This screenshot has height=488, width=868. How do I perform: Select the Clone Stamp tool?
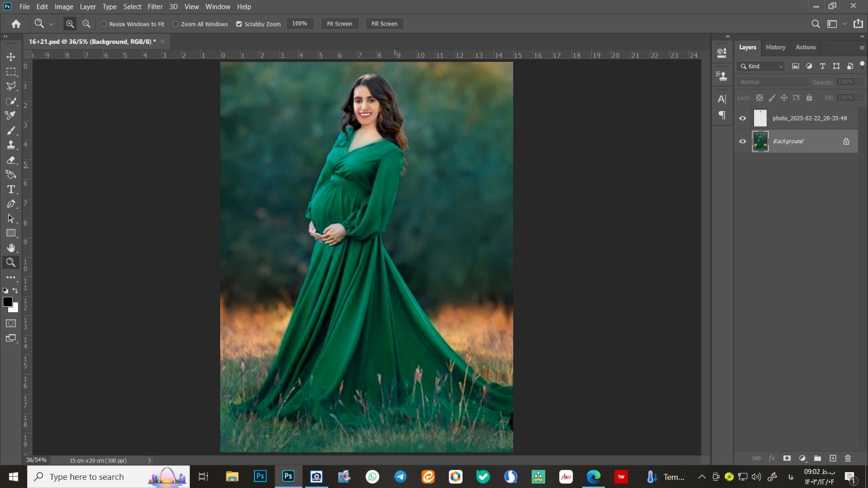(x=11, y=145)
